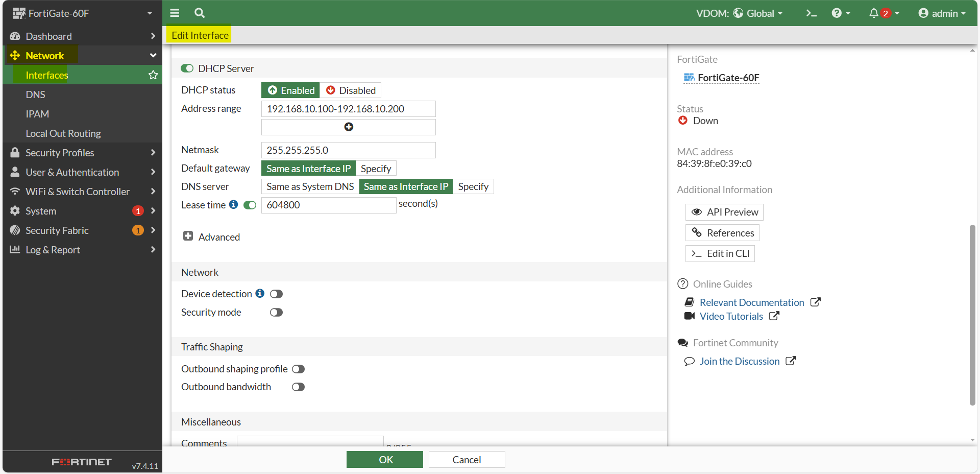The image size is (980, 474).
Task: Open Local Out Routing menu item
Action: pos(82,133)
